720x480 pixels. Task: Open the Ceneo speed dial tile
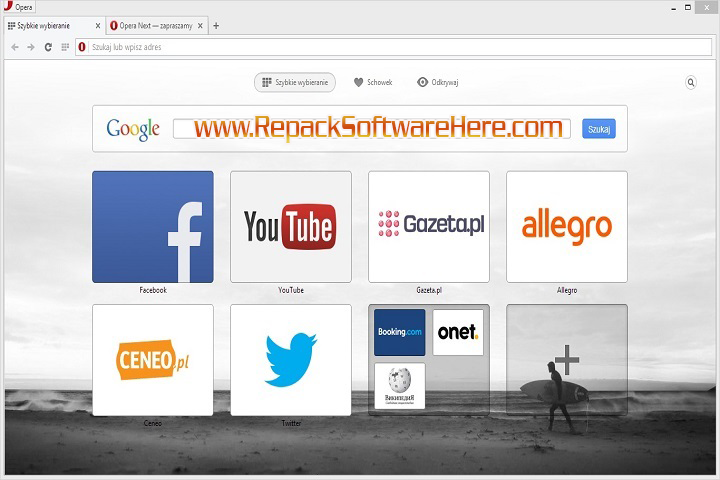(153, 360)
